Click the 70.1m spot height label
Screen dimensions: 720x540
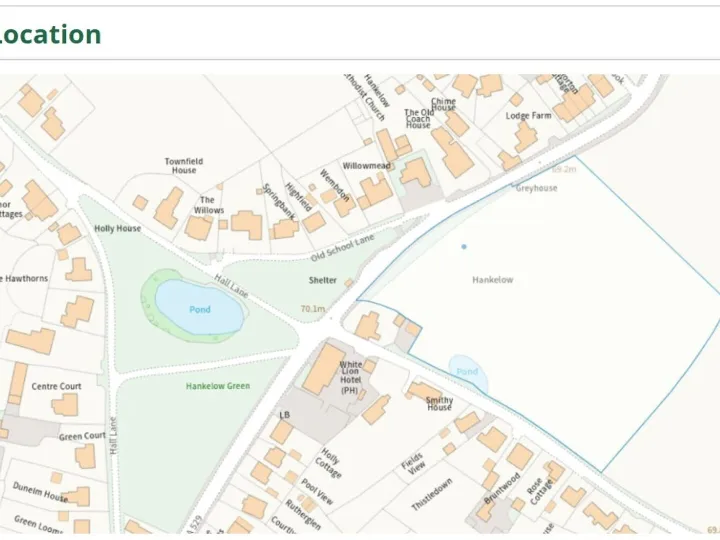313,309
